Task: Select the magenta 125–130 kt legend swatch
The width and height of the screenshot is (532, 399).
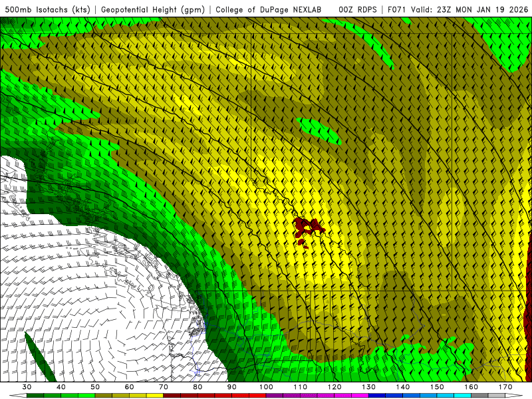Action: tap(360, 395)
